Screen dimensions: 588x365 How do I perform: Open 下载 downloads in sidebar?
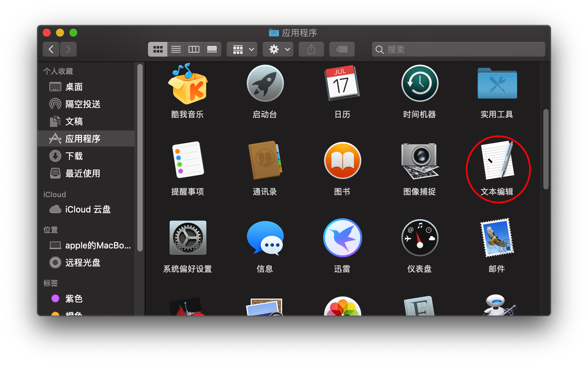pos(87,156)
